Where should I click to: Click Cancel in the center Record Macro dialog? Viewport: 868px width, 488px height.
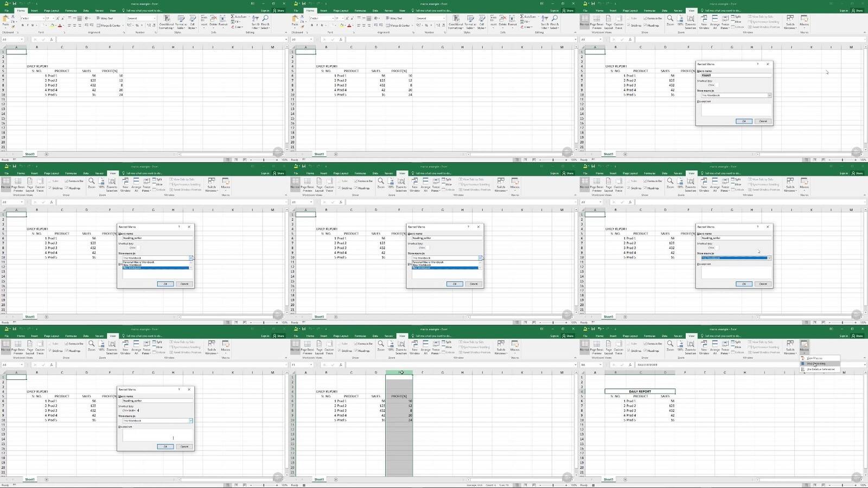(x=474, y=284)
